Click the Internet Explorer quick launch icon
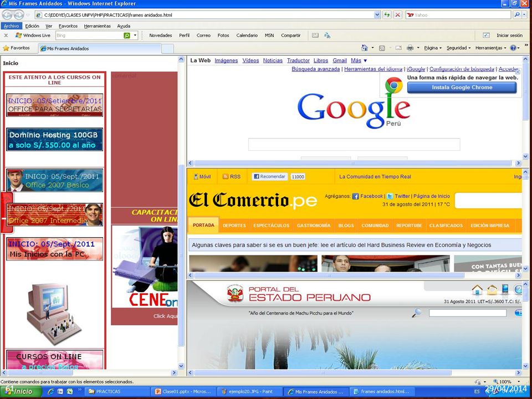 [51, 392]
